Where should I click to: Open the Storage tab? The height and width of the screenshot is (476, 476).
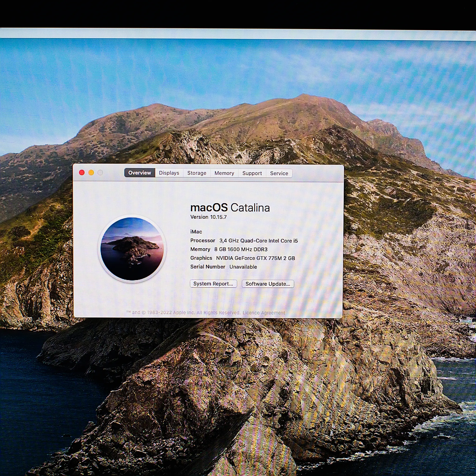[x=197, y=173]
